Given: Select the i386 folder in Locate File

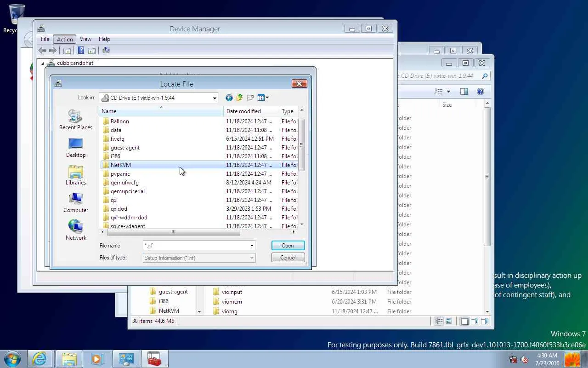Looking at the screenshot, I should pos(115,156).
